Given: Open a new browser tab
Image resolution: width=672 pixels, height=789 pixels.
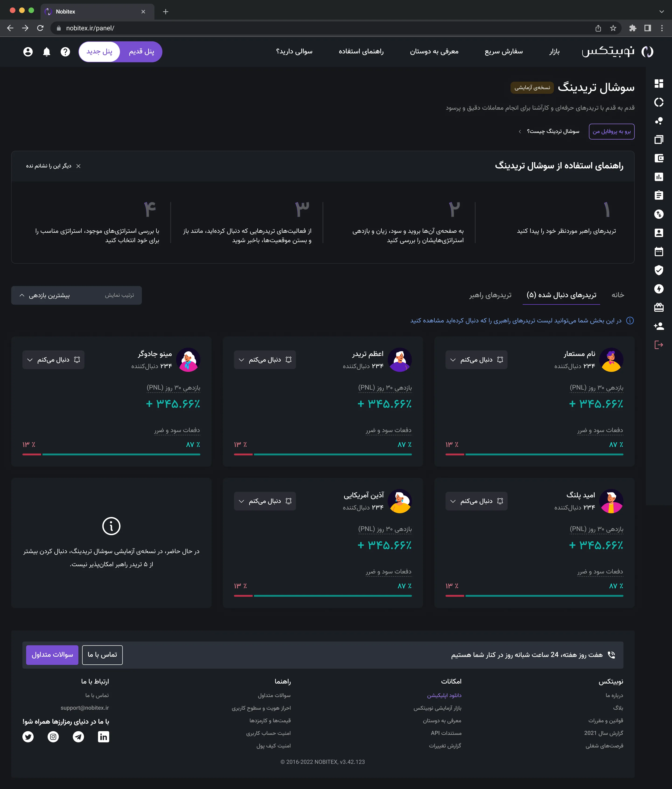Looking at the screenshot, I should [x=166, y=11].
